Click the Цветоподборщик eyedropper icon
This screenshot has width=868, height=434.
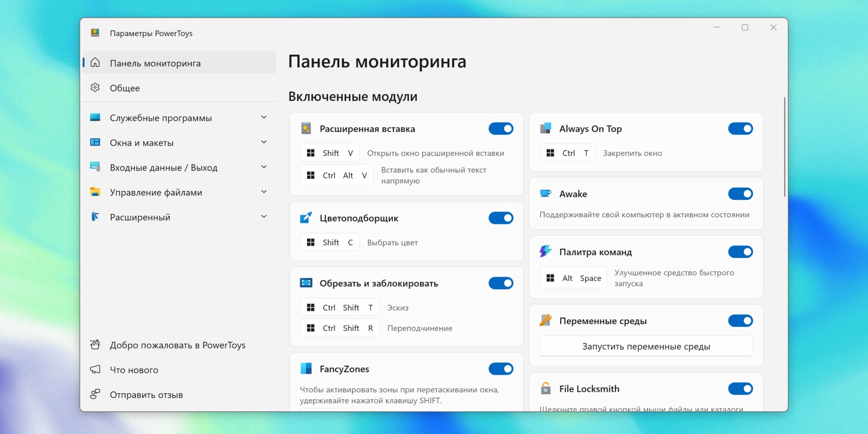[306, 218]
